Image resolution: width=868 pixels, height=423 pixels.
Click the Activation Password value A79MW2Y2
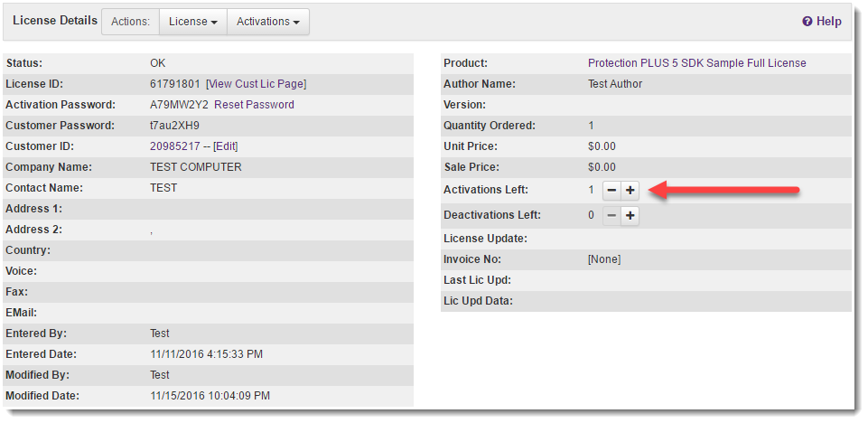tap(180, 105)
